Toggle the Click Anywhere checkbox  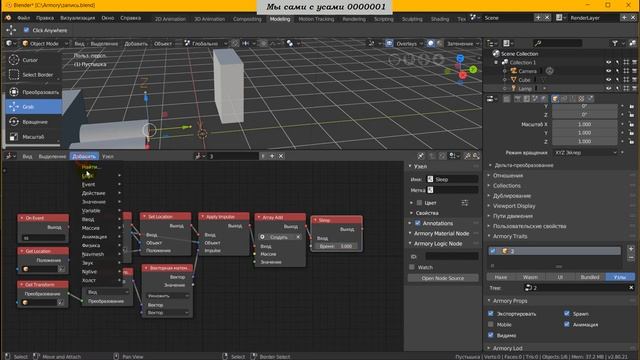click(27, 30)
